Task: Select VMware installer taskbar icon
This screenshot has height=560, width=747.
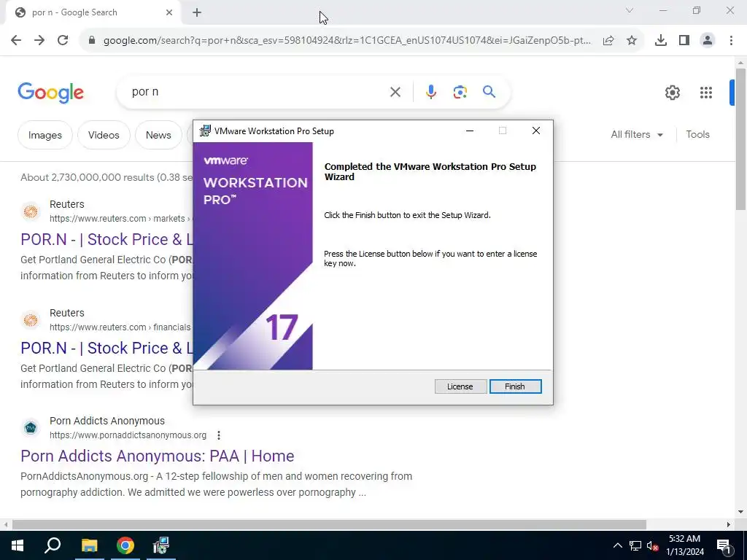Action: pyautogui.click(x=161, y=545)
